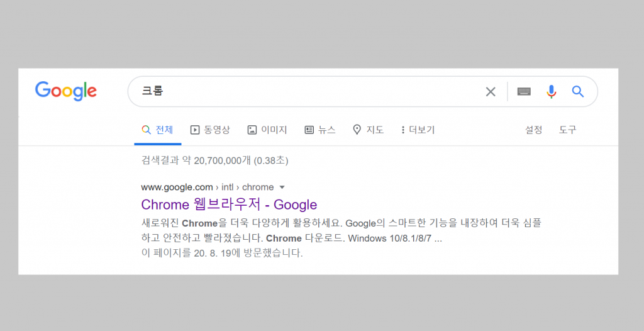644x331 pixels.
Task: Open the on-screen keyboard input tool
Action: tap(524, 91)
